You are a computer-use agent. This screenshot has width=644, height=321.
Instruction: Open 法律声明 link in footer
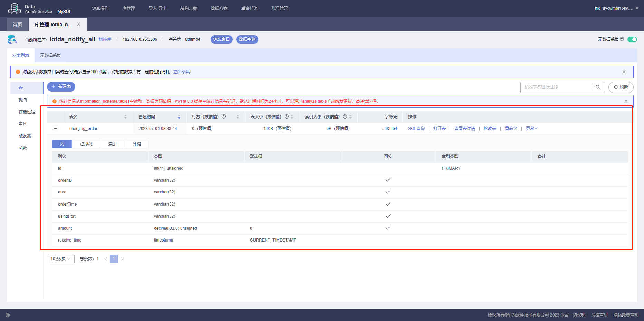click(x=599, y=315)
